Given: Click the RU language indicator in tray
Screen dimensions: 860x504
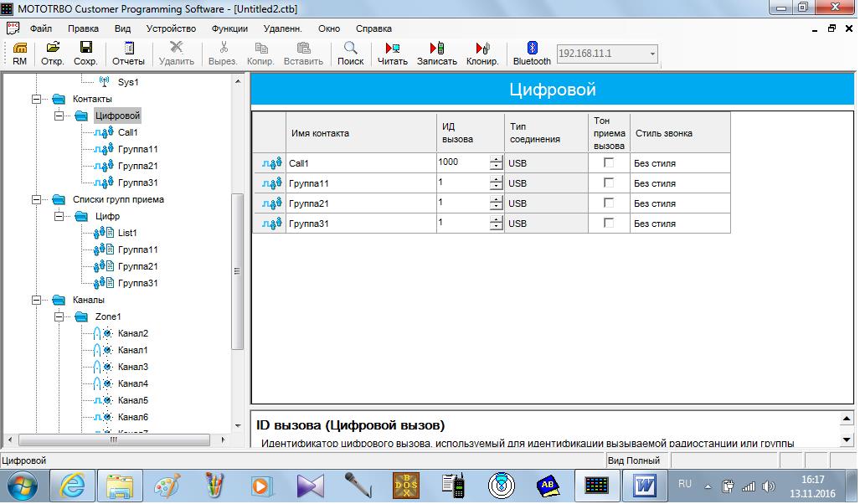Looking at the screenshot, I should point(684,484).
